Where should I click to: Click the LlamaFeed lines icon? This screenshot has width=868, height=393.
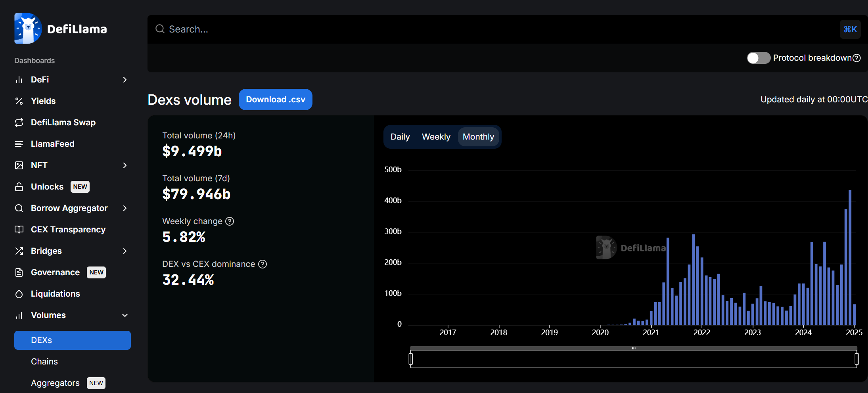pos(19,144)
